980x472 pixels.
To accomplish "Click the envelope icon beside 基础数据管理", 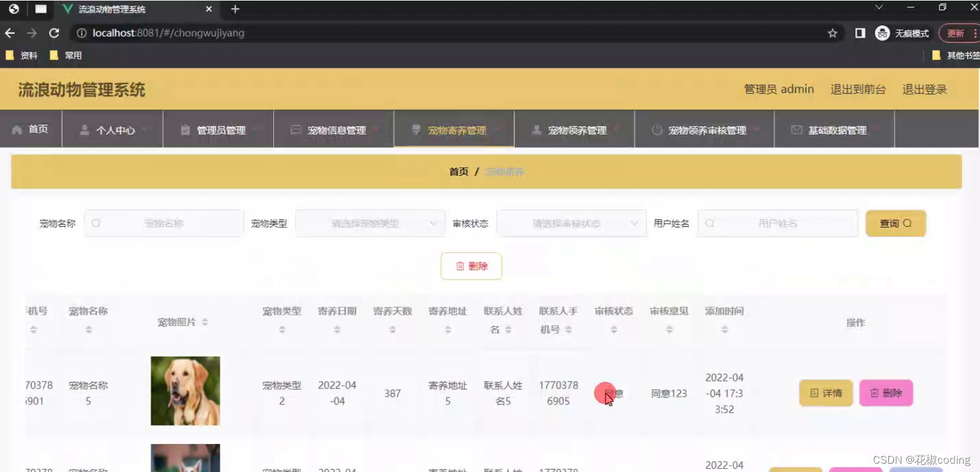I will point(796,129).
